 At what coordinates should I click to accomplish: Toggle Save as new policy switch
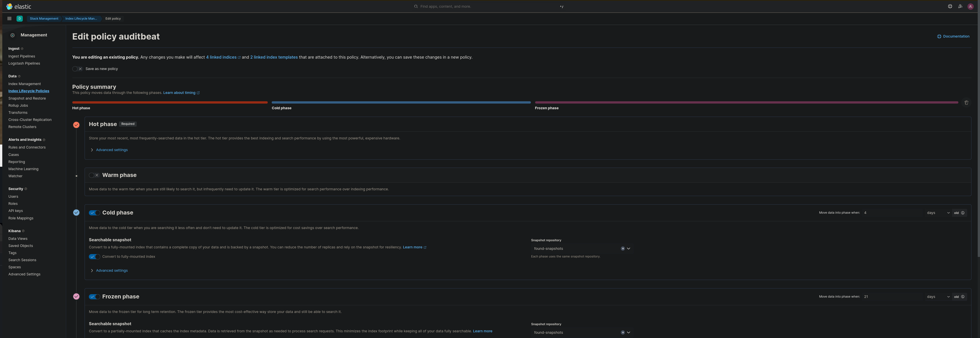pyautogui.click(x=77, y=69)
